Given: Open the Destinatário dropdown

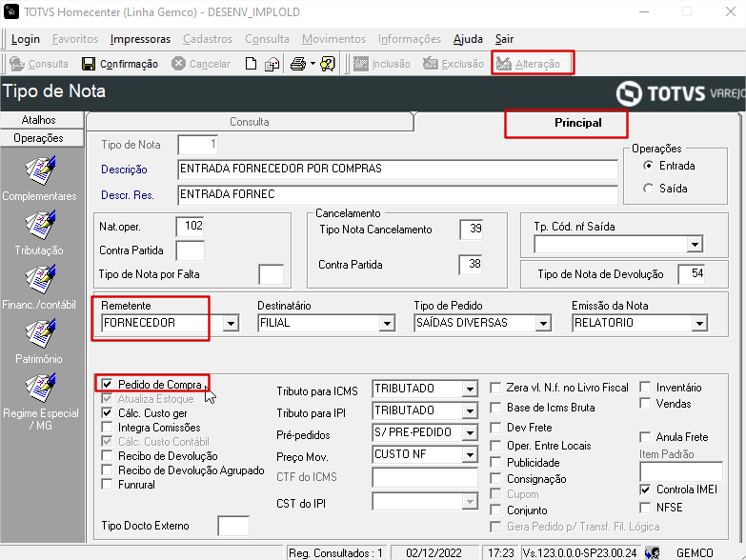Looking at the screenshot, I should [x=387, y=323].
